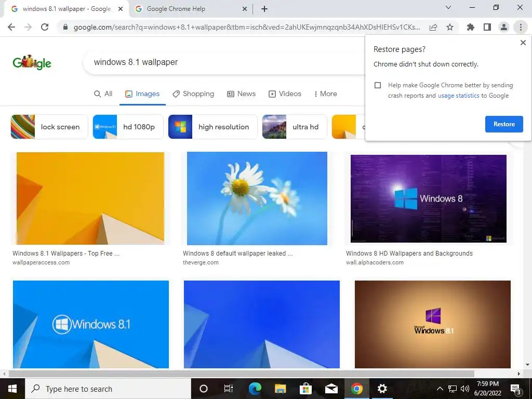Toggle the side panel icon

point(487,27)
